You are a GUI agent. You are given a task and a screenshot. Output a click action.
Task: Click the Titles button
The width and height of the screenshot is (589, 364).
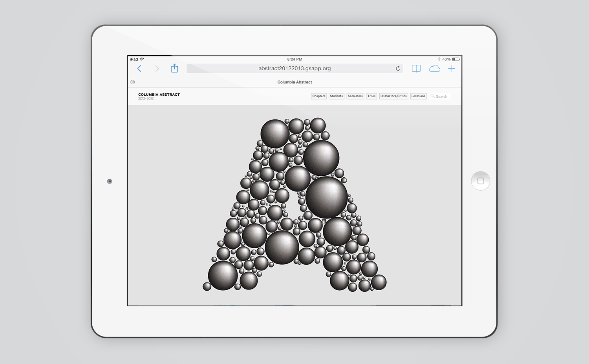click(x=371, y=96)
